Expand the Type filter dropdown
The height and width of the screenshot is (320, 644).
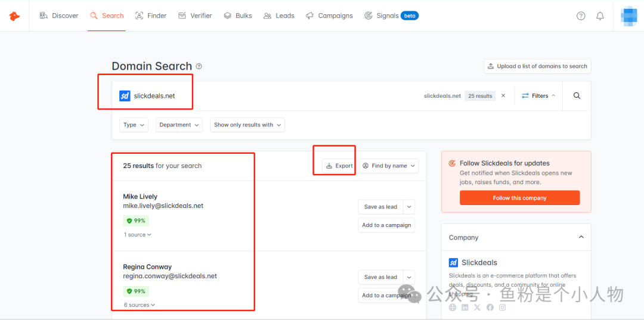[134, 125]
